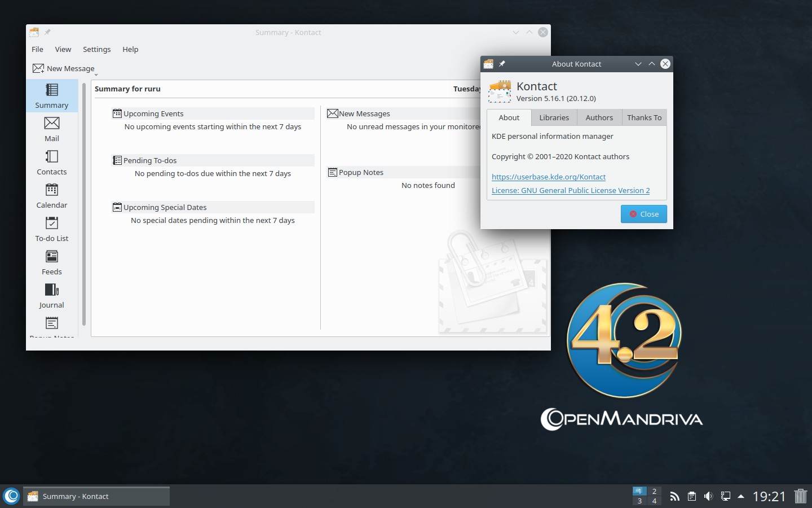This screenshot has width=812, height=508.
Task: Open Feeds in the Kontact sidebar
Action: [x=51, y=262]
